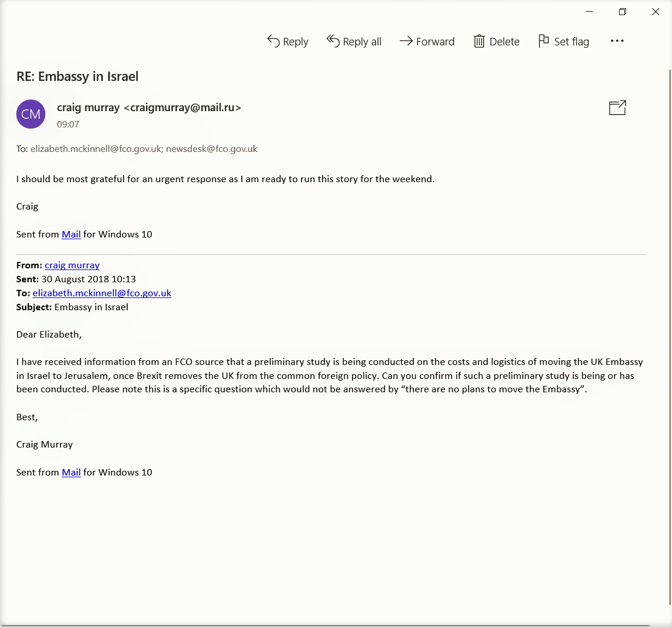Click the Reply all double-arrow icon
The height and width of the screenshot is (628, 672).
point(333,41)
